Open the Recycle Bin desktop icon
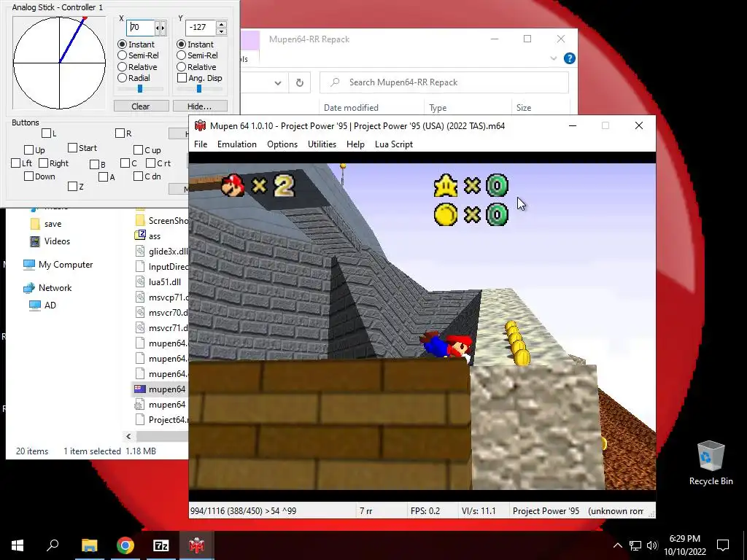This screenshot has width=747, height=560. 711,463
